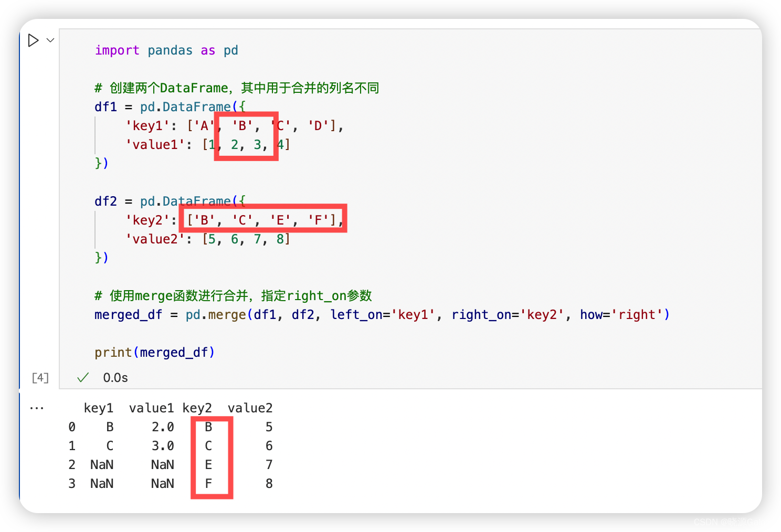This screenshot has width=781, height=532.
Task: Click the 0.0s execution time
Action: pos(115,378)
